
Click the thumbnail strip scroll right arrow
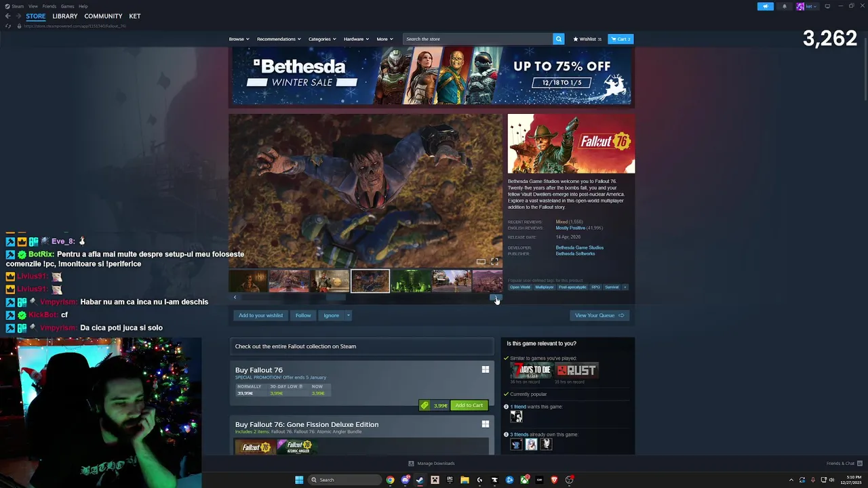point(496,297)
